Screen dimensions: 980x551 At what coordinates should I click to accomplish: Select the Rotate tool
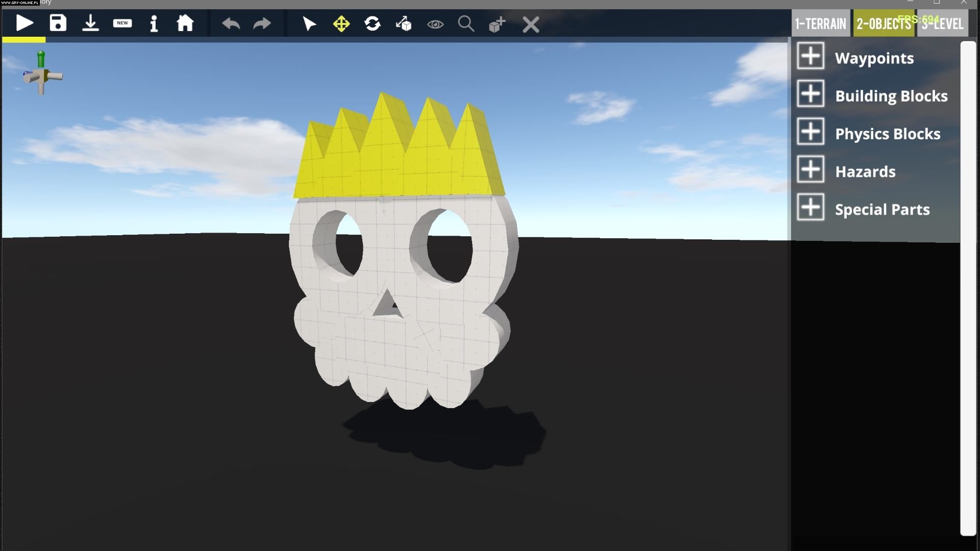tap(372, 23)
